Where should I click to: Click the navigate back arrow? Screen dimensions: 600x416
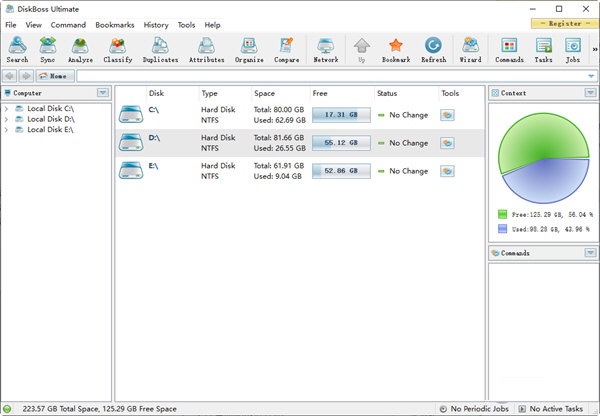tap(10, 76)
